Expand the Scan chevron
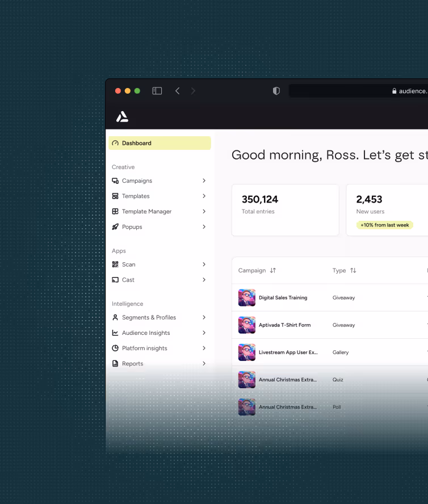The width and height of the screenshot is (428, 504). (204, 264)
